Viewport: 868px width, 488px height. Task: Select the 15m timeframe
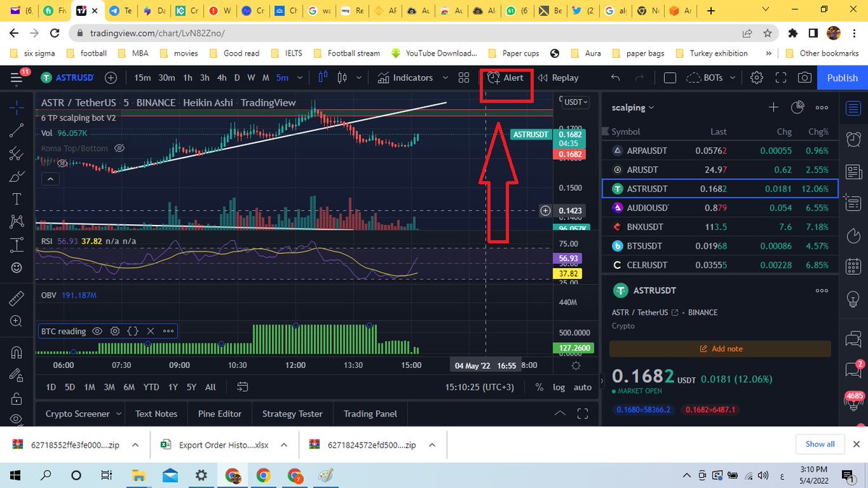(142, 77)
